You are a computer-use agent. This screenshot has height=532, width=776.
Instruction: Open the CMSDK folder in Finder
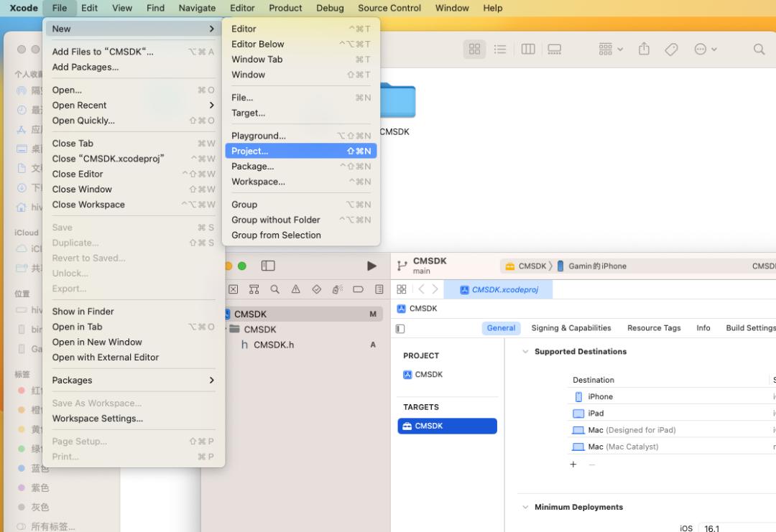click(x=397, y=101)
